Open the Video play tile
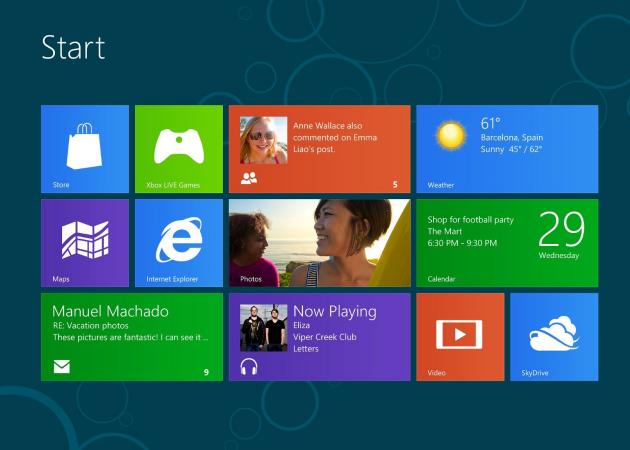 point(460,334)
